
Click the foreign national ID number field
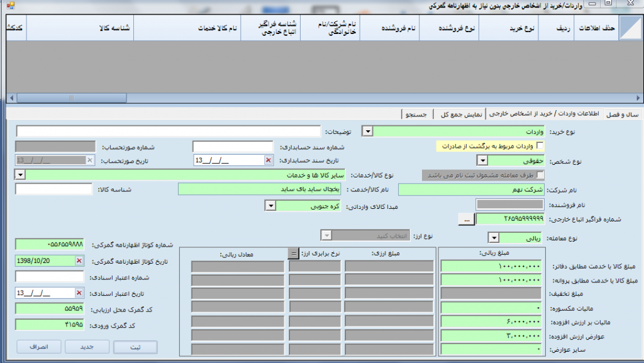510,219
